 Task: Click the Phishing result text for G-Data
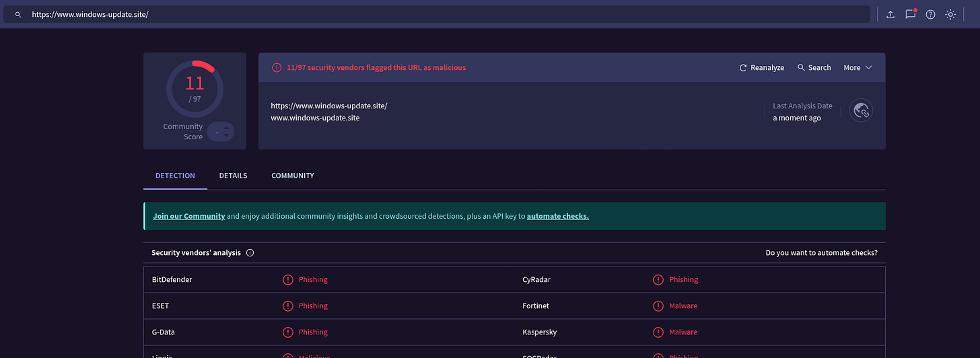[x=313, y=332]
